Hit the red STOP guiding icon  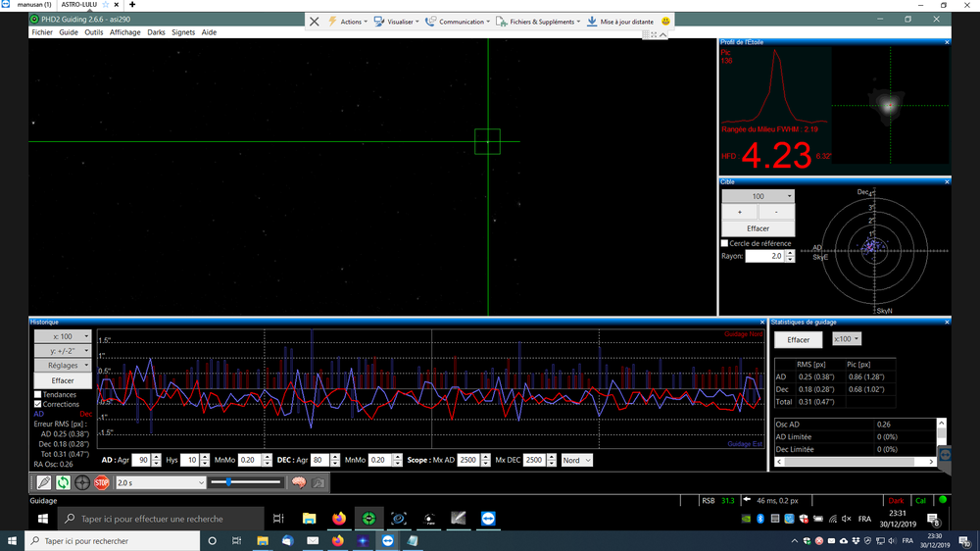101,482
